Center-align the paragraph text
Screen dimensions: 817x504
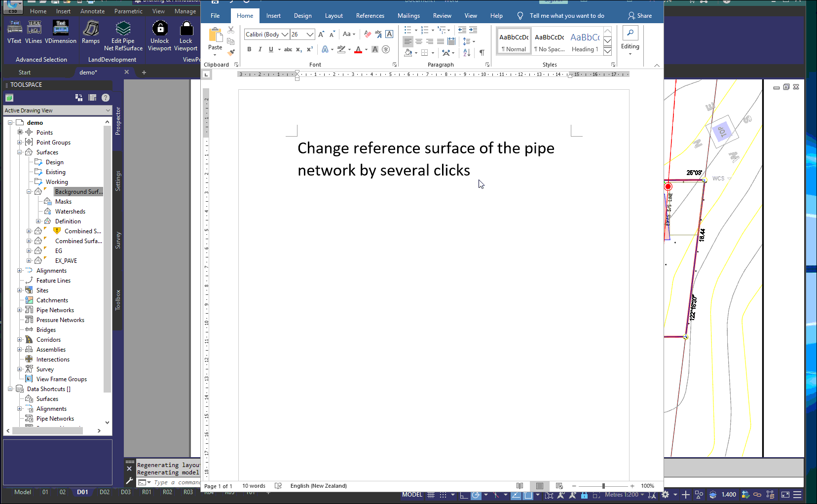click(419, 41)
